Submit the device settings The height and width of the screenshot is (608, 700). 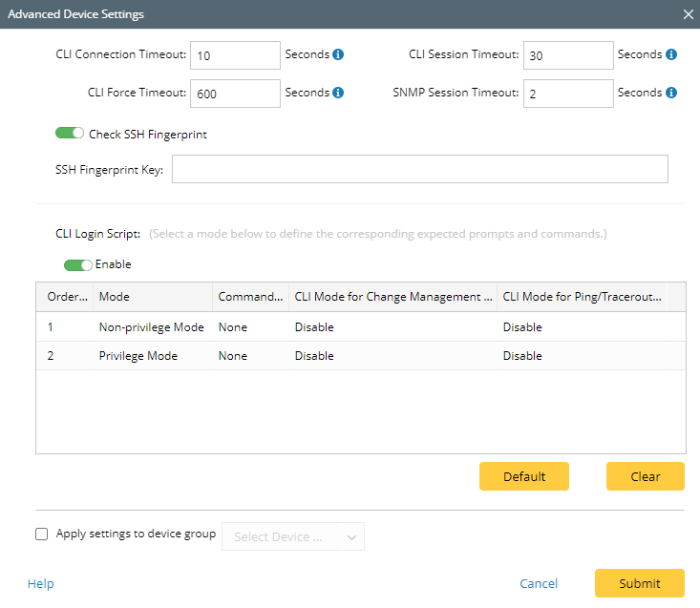point(639,583)
